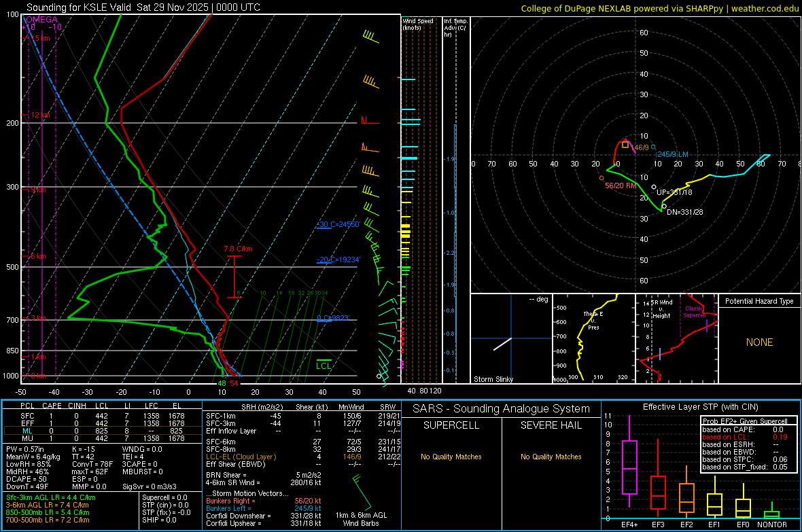This screenshot has width=802, height=532.
Task: Click the red 'based on LCL:' probability row
Action: (745, 437)
